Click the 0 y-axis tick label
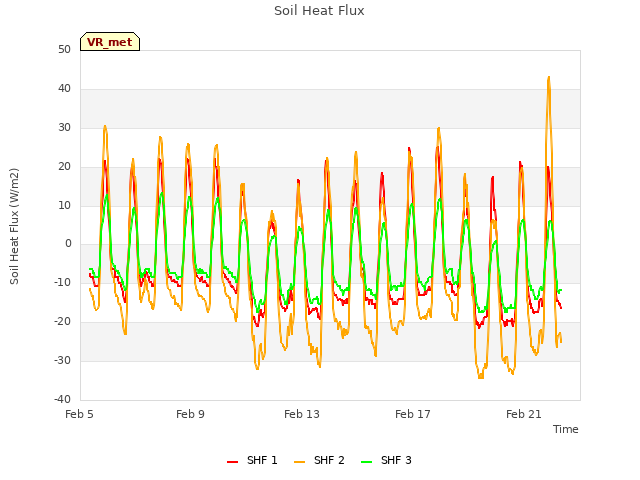 pyautogui.click(x=68, y=244)
